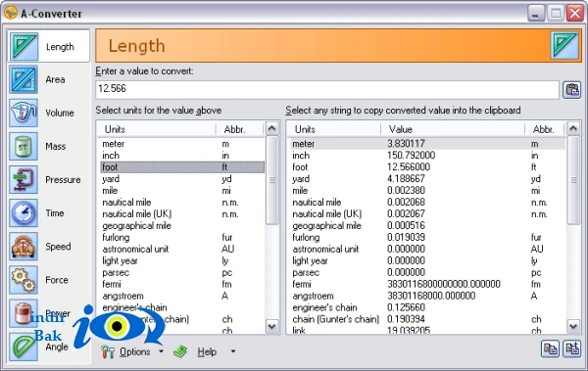Click the value to convert input field
This screenshot has width=588, height=371.
tap(327, 89)
